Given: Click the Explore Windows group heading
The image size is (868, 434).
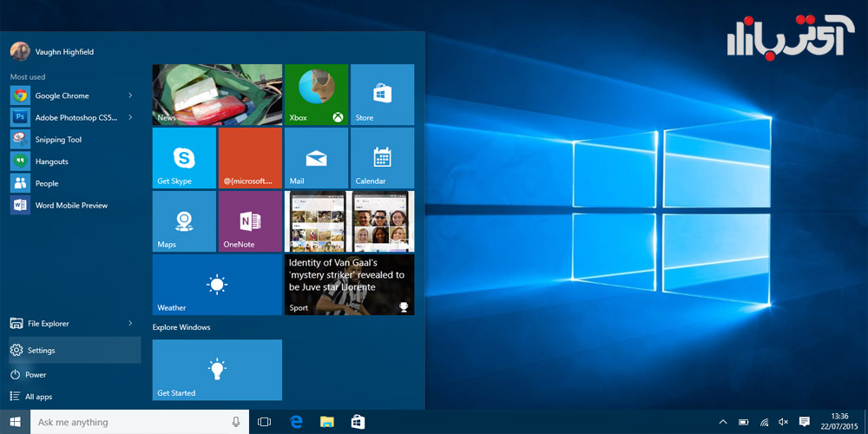Looking at the screenshot, I should pos(181,327).
